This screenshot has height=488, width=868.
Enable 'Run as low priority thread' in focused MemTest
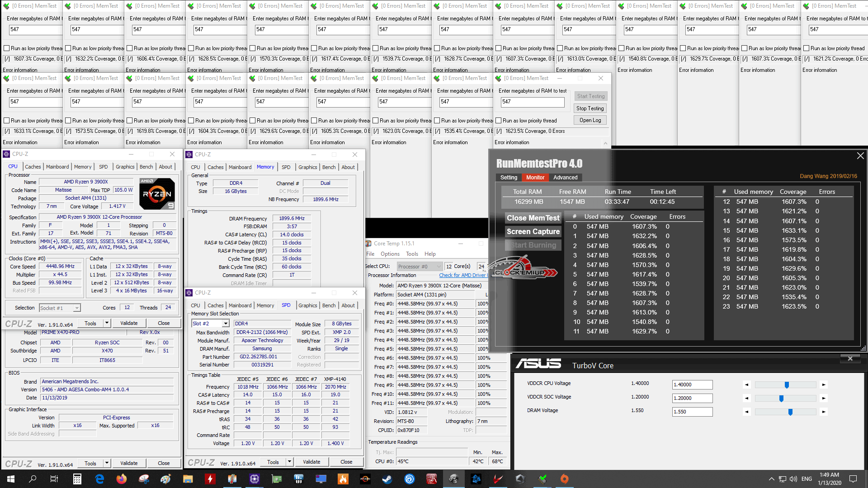tap(499, 121)
